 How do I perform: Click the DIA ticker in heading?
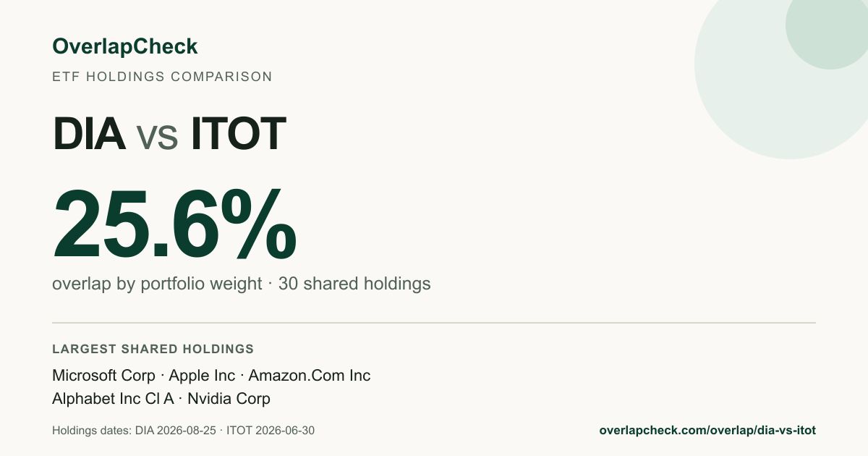[x=89, y=133]
